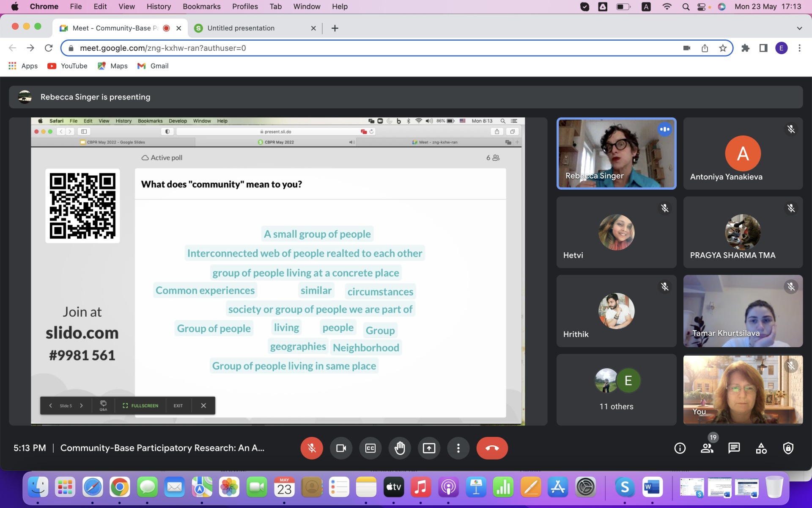The image size is (812, 508).
Task: Open host controls shield icon
Action: [x=788, y=448]
